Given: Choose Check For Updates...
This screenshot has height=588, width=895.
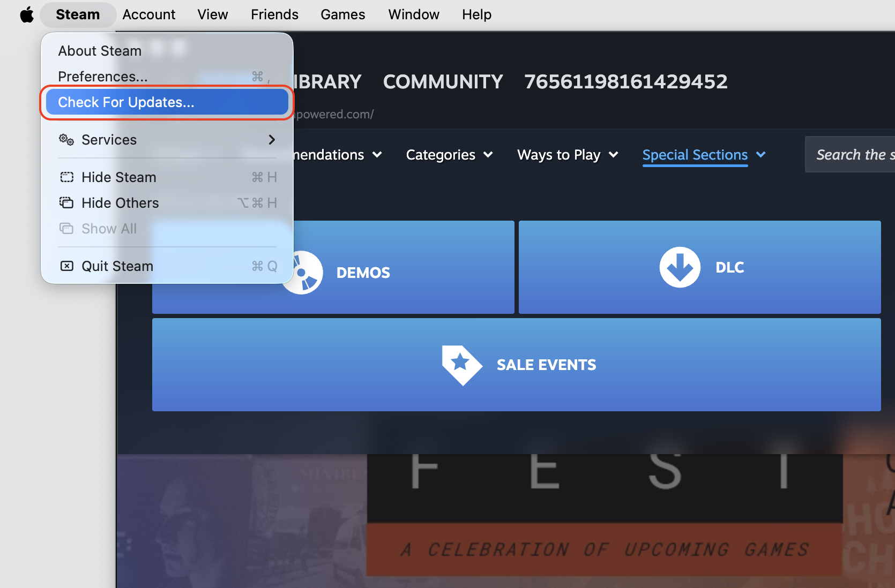Looking at the screenshot, I should click(x=167, y=102).
